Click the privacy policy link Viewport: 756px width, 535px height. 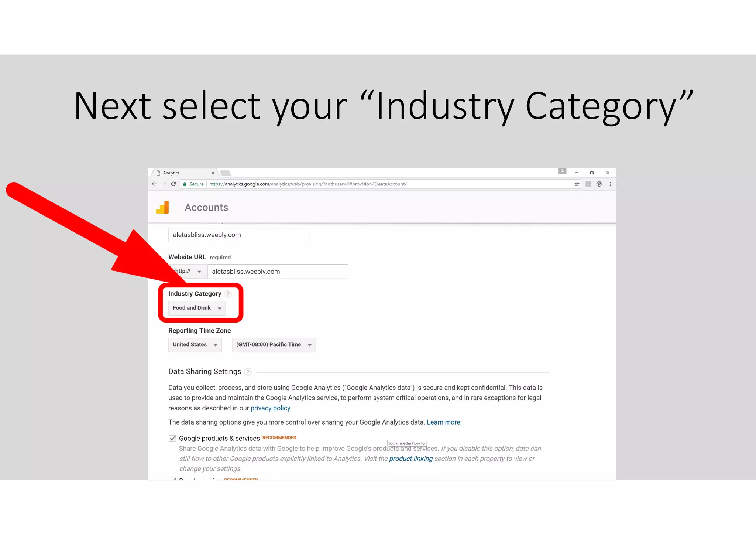coord(271,408)
